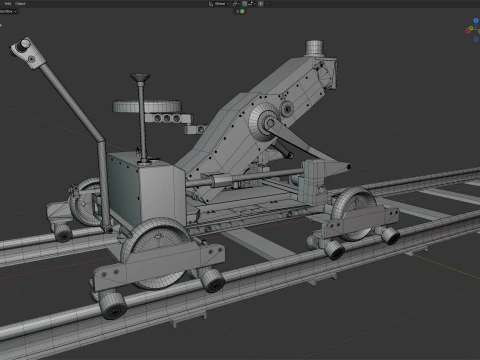Select the crane arm cylinder mount on top

(314, 48)
